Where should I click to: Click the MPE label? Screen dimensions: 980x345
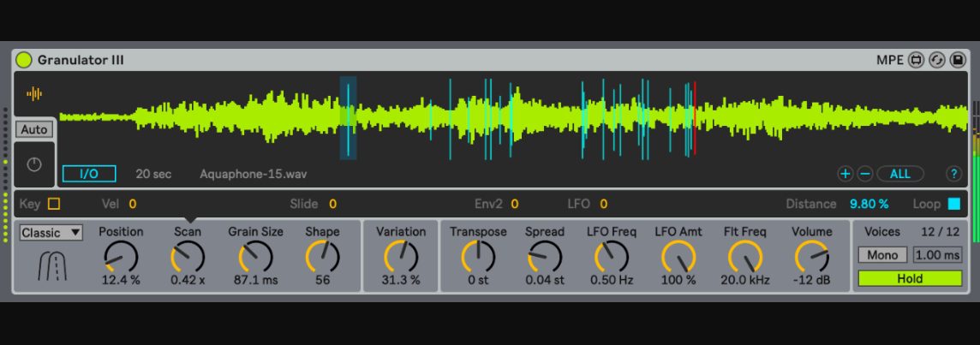point(890,60)
